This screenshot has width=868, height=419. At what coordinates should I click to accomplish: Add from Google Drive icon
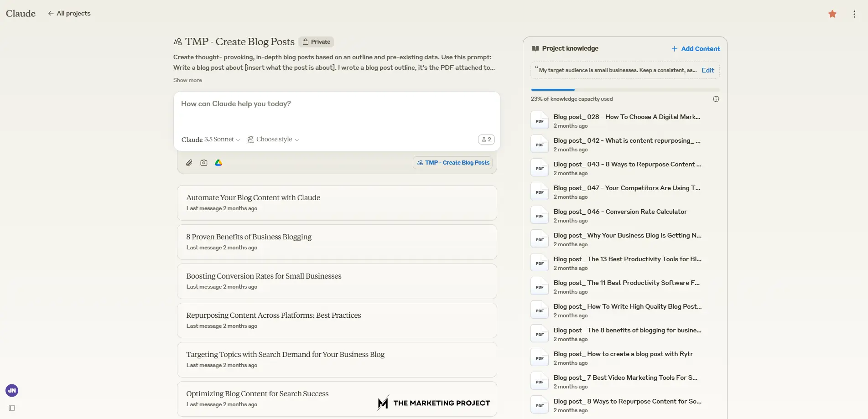(218, 163)
